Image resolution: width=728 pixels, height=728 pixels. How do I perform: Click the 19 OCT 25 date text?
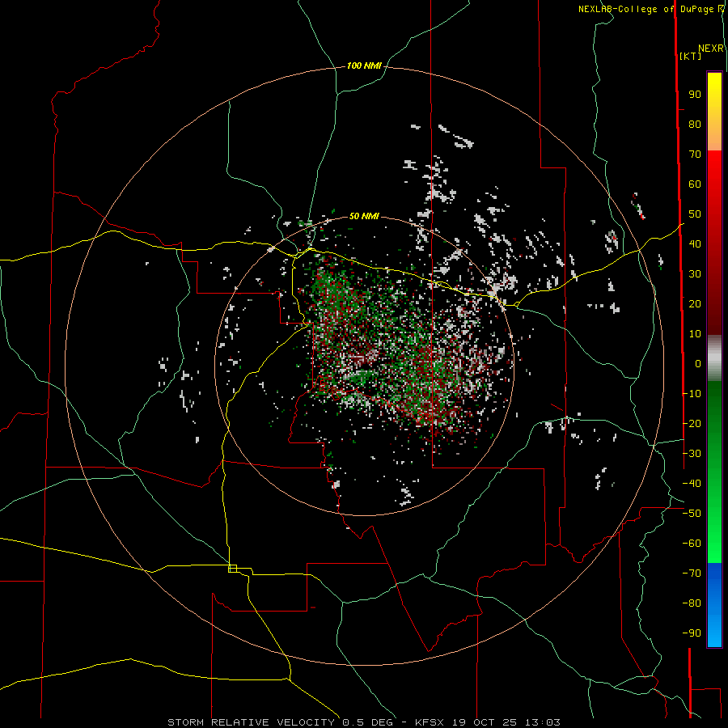485,722
